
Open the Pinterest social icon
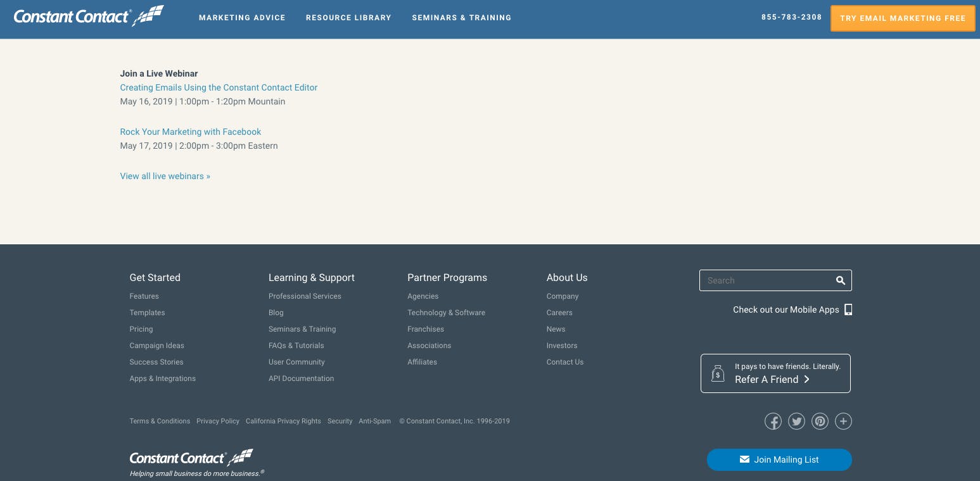click(820, 421)
